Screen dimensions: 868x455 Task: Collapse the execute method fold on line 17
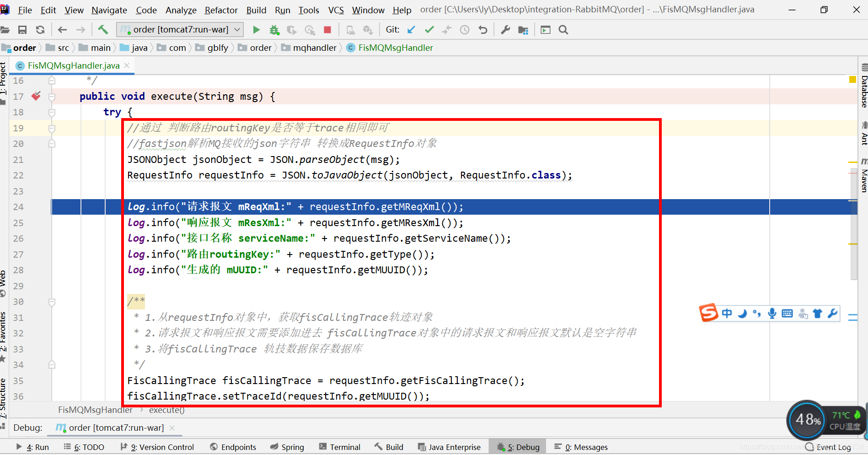(52, 97)
